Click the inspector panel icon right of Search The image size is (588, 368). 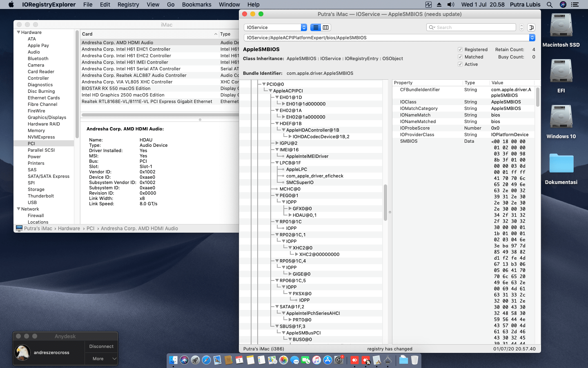pyautogui.click(x=531, y=27)
